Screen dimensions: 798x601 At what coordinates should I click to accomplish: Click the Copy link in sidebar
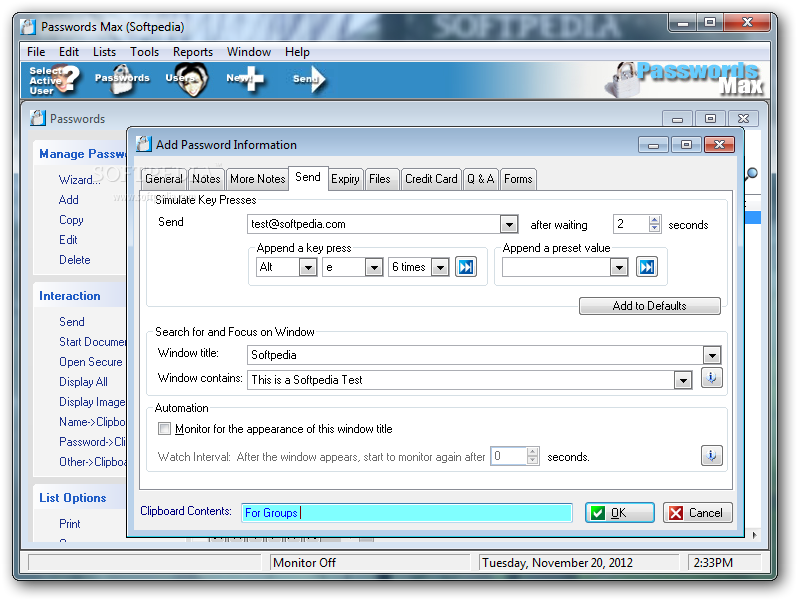click(71, 220)
